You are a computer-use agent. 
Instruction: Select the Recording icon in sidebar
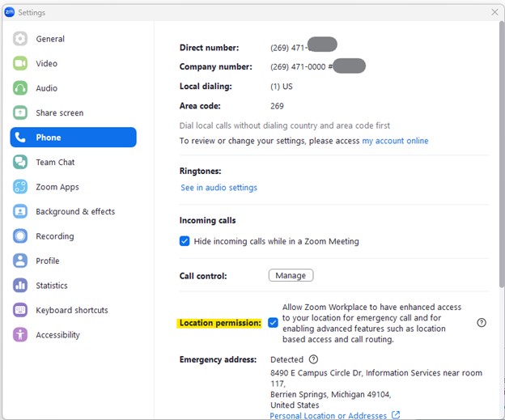coord(20,236)
